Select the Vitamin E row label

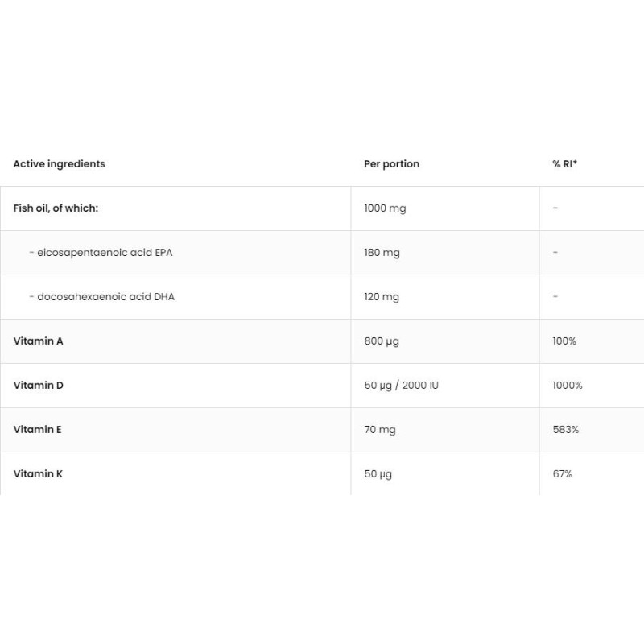pyautogui.click(x=38, y=430)
